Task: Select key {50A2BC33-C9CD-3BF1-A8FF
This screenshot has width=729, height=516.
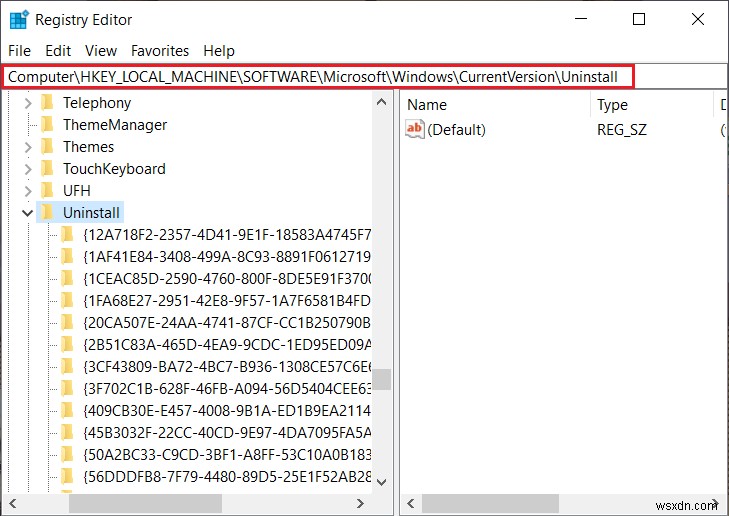Action: (227, 455)
